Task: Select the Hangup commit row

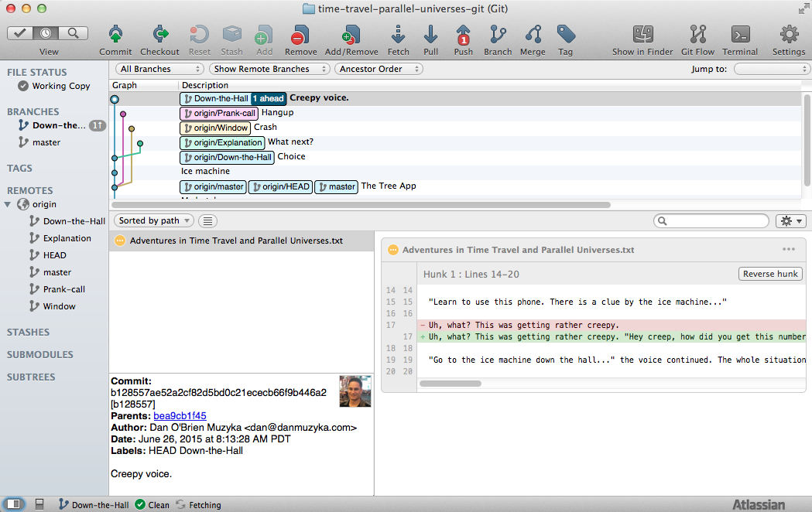Action: [456, 113]
